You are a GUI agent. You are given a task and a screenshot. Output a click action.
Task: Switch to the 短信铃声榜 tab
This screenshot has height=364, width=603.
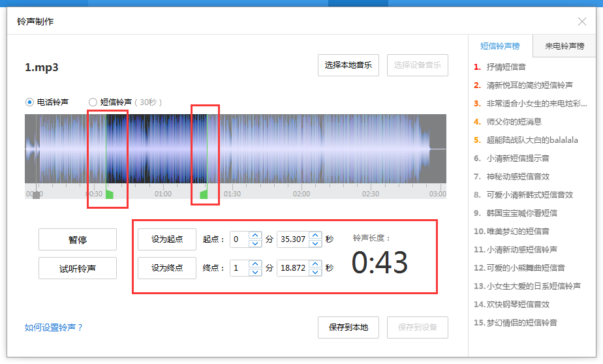point(500,46)
